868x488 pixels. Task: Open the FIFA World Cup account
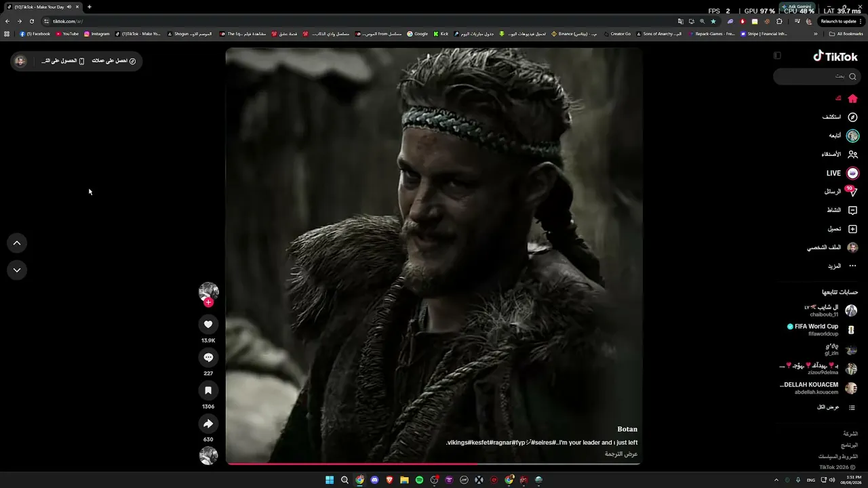pyautogui.click(x=822, y=330)
